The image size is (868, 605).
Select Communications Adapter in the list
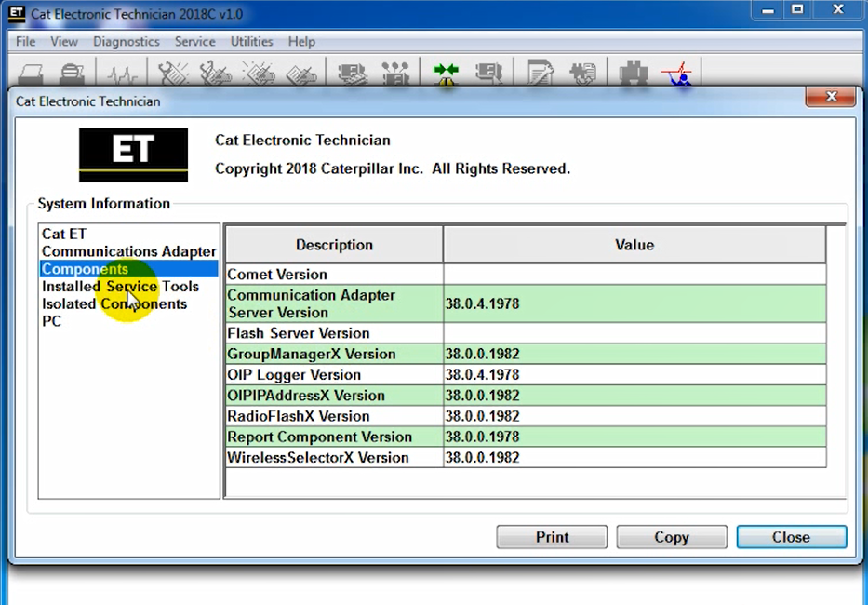tap(128, 251)
